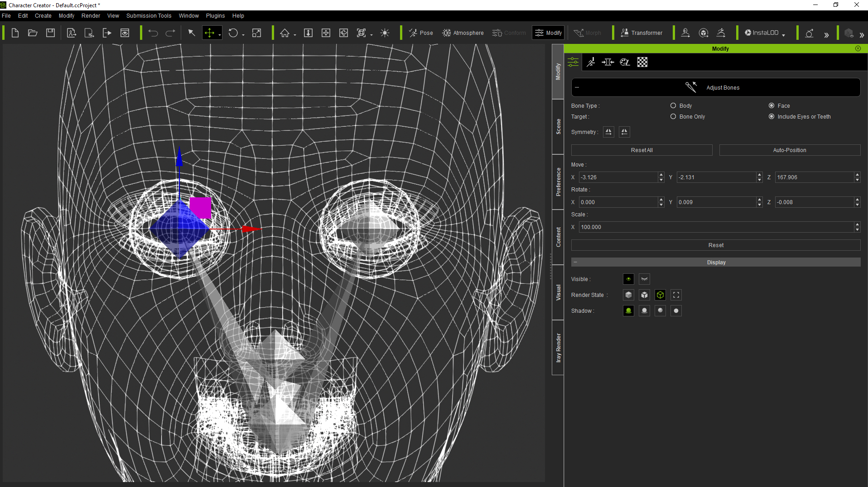
Task: Click the New Project icon
Action: tap(15, 33)
